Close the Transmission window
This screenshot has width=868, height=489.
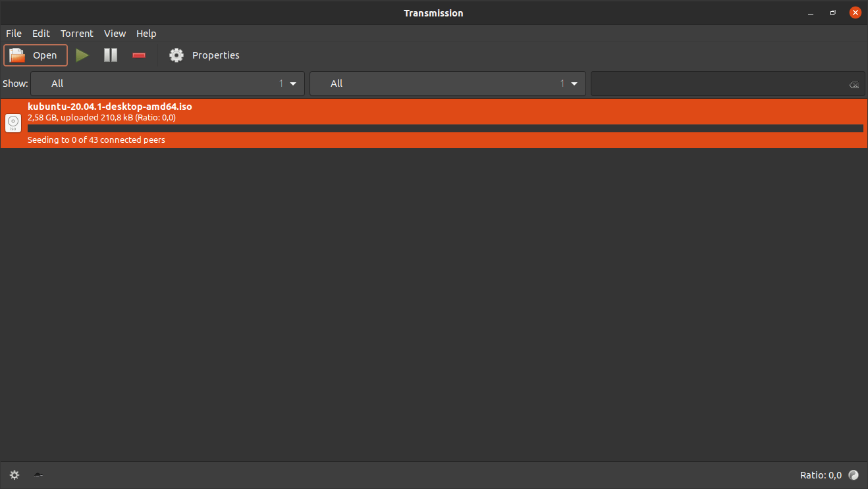pos(855,13)
